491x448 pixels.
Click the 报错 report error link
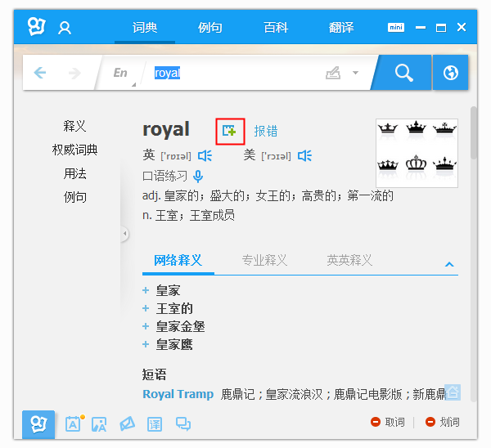coord(265,131)
